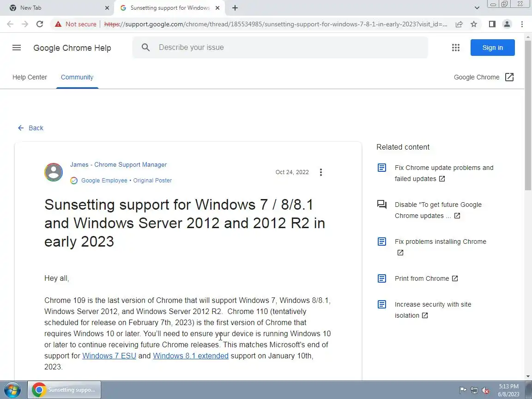The width and height of the screenshot is (532, 399).
Task: Click the Chrome taskbar button
Action: click(65, 390)
